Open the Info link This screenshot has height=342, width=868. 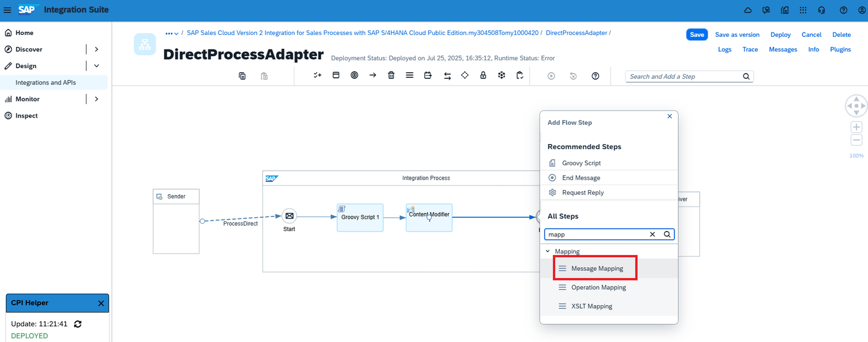814,49
